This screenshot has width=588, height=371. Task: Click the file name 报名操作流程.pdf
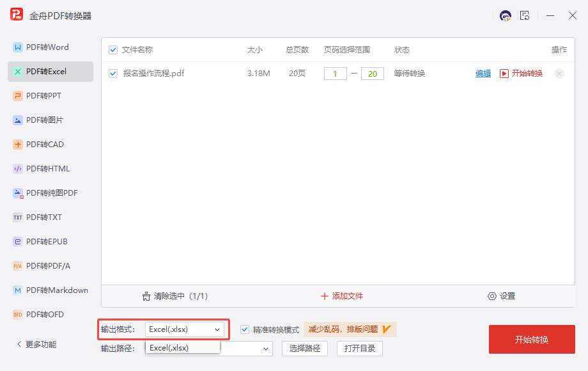pos(154,74)
